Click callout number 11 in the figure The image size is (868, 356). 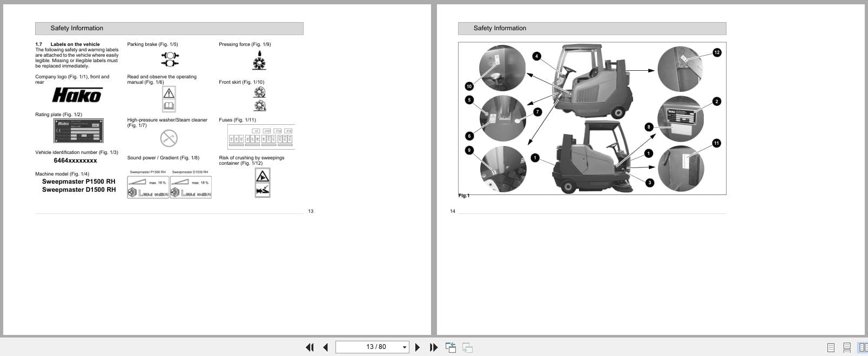716,143
